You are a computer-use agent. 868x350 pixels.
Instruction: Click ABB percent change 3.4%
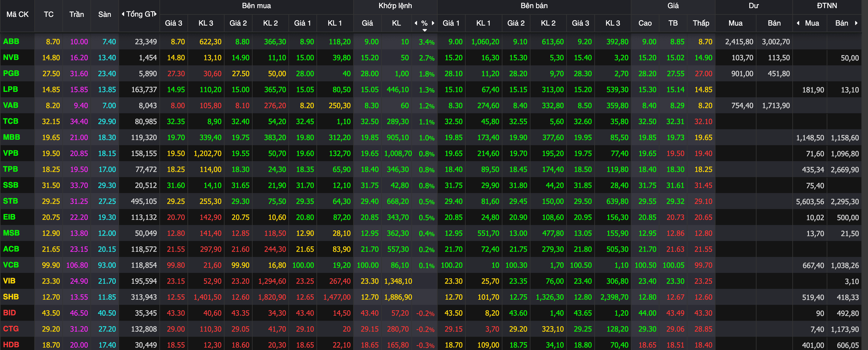tap(426, 42)
